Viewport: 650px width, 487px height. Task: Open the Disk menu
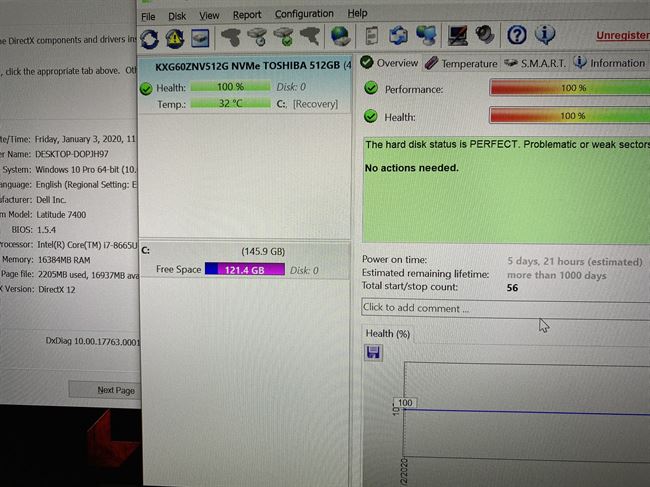pyautogui.click(x=177, y=16)
